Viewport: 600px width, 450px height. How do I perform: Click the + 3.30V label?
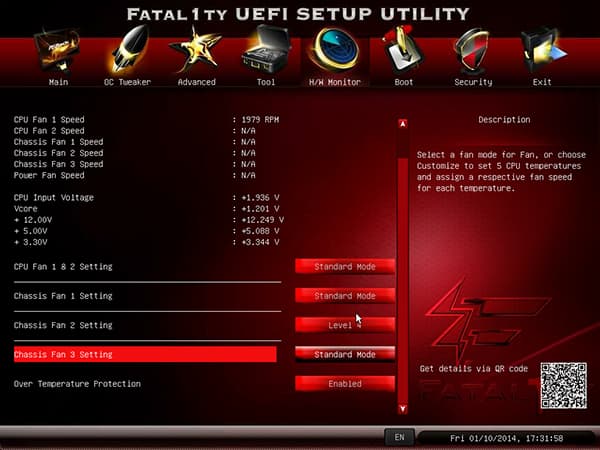31,242
